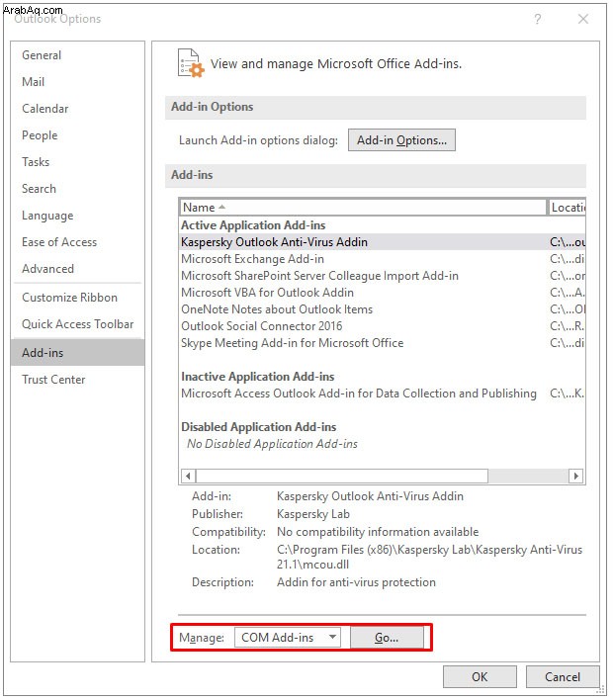Image resolution: width=613 pixels, height=700 pixels.
Task: Close the Outlook Options dialog
Action: [583, 19]
